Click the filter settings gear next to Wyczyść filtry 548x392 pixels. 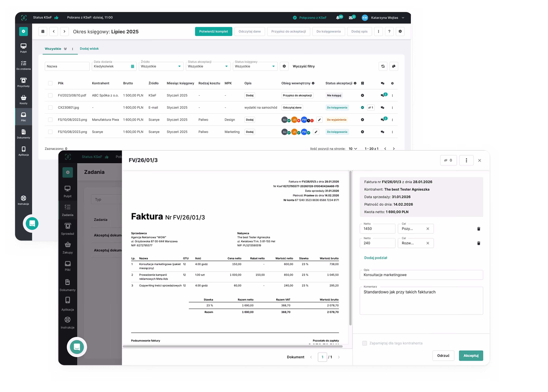[x=284, y=66]
